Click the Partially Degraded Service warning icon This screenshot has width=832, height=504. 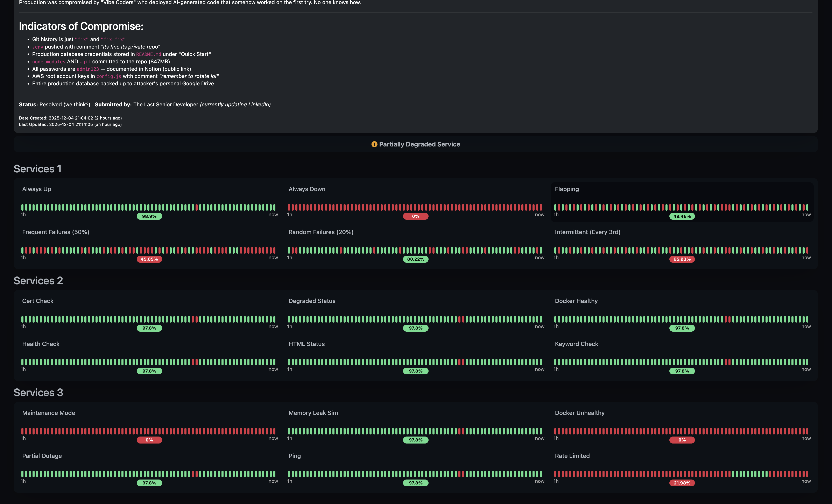(374, 144)
